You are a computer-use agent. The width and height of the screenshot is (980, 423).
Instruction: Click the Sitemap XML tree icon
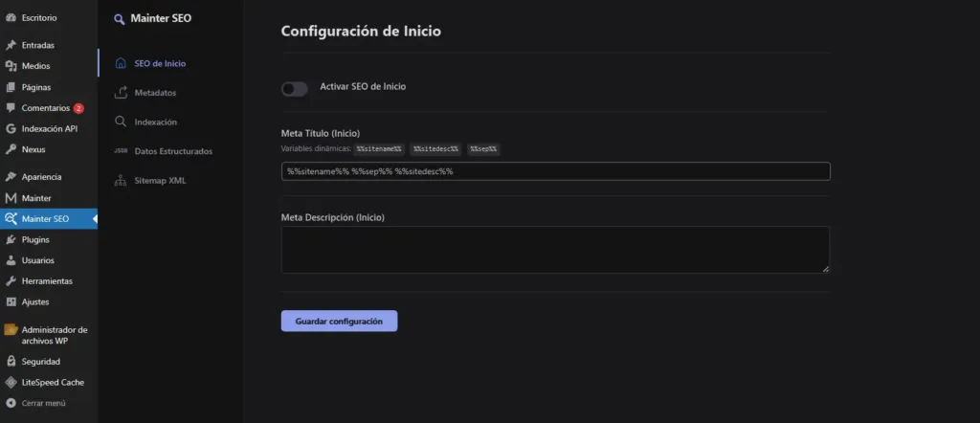point(121,180)
